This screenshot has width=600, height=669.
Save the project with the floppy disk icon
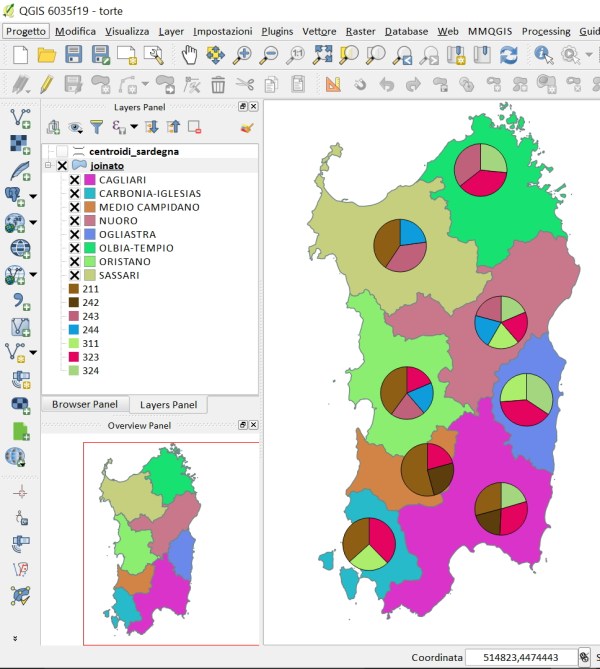pos(73,55)
